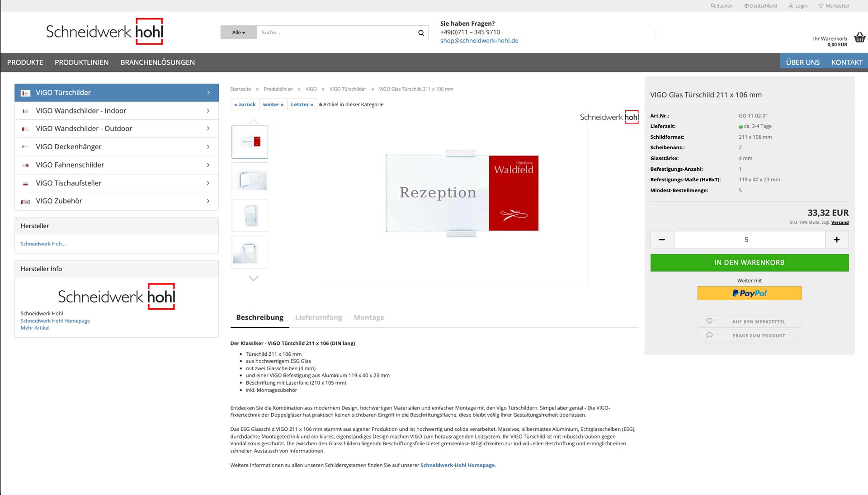Screen dimensions: 868x495
Task: Click the magnifier icon beside Suchen
Action: click(x=713, y=6)
